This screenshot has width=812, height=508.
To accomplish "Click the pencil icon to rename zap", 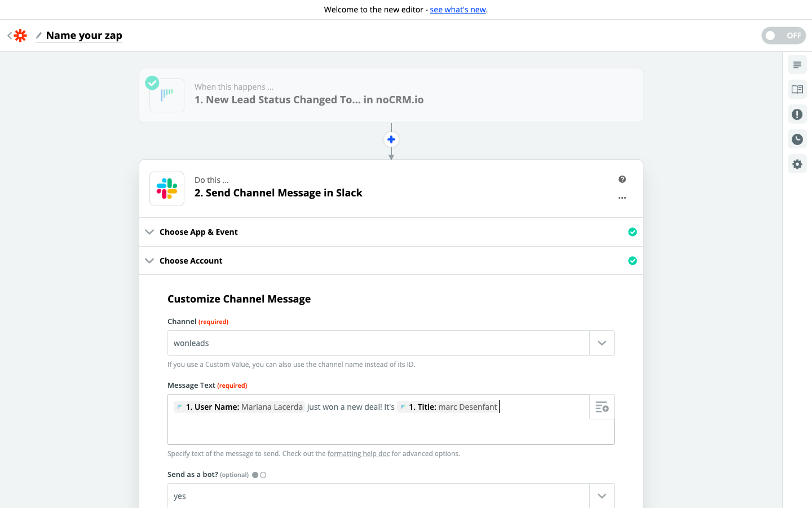I will pyautogui.click(x=39, y=36).
